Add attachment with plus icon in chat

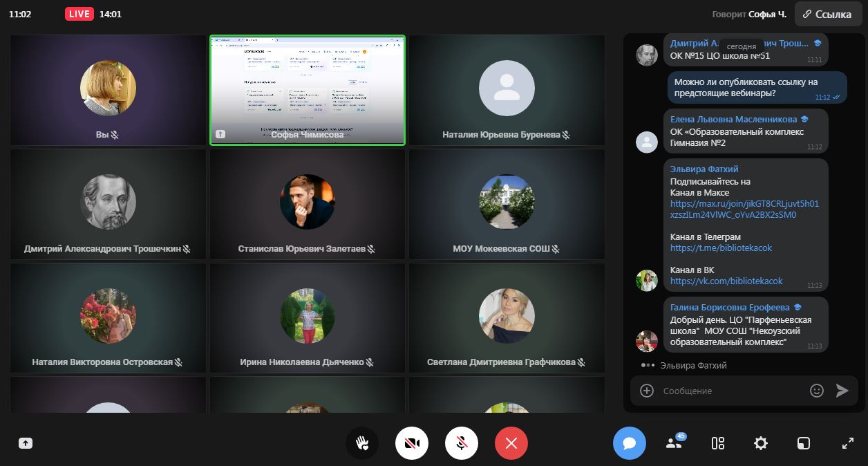pyautogui.click(x=647, y=391)
